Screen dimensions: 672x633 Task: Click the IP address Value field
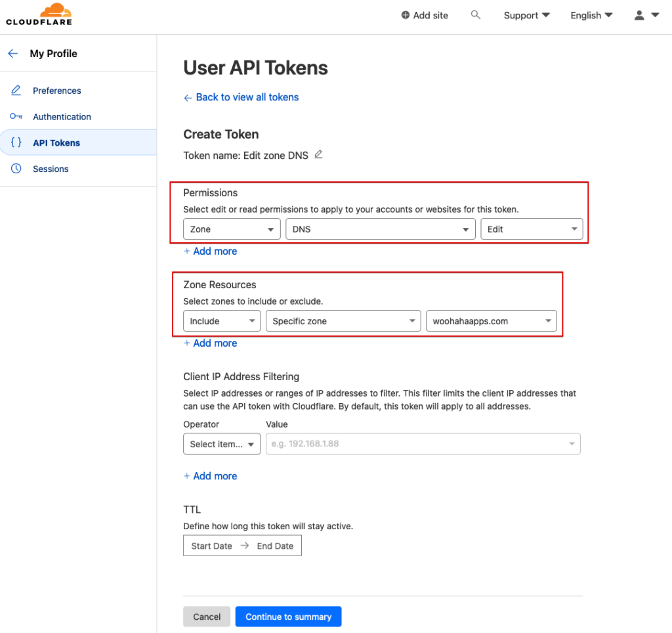[x=423, y=444]
